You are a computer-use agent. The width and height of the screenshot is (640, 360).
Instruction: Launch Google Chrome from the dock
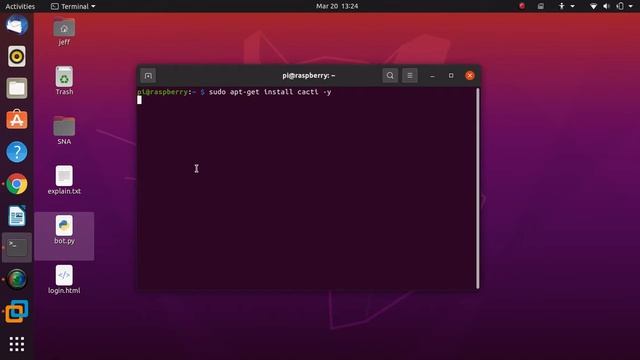[x=17, y=184]
